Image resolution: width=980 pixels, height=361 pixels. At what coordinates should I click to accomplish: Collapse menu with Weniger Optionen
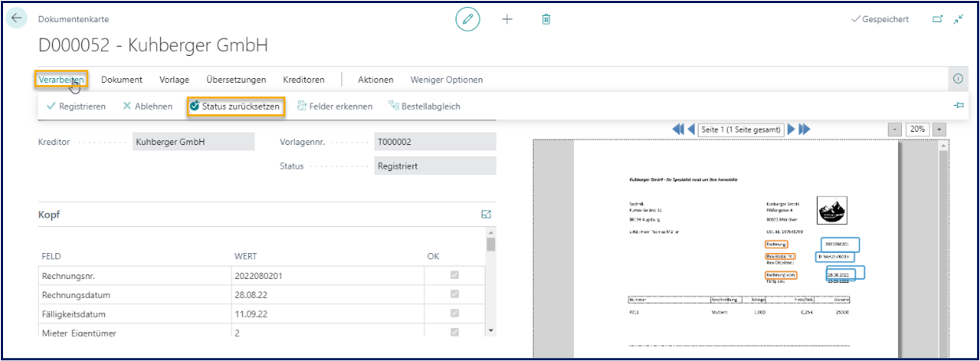coord(446,80)
